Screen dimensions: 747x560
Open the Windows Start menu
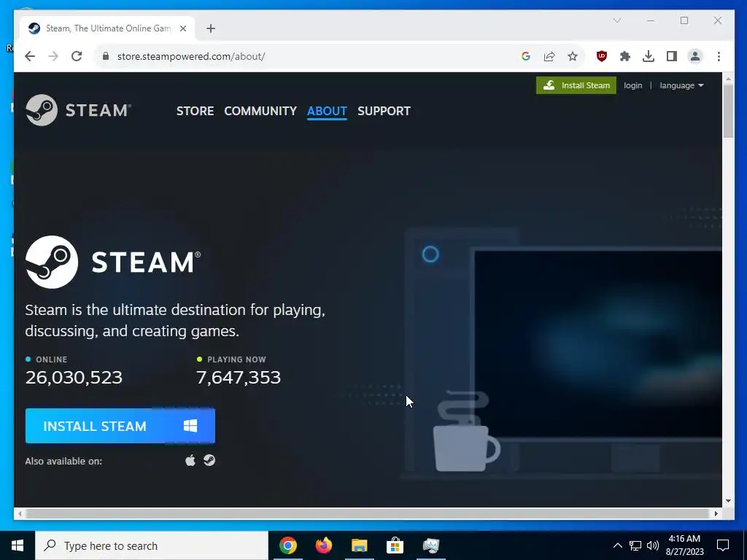pyautogui.click(x=18, y=545)
